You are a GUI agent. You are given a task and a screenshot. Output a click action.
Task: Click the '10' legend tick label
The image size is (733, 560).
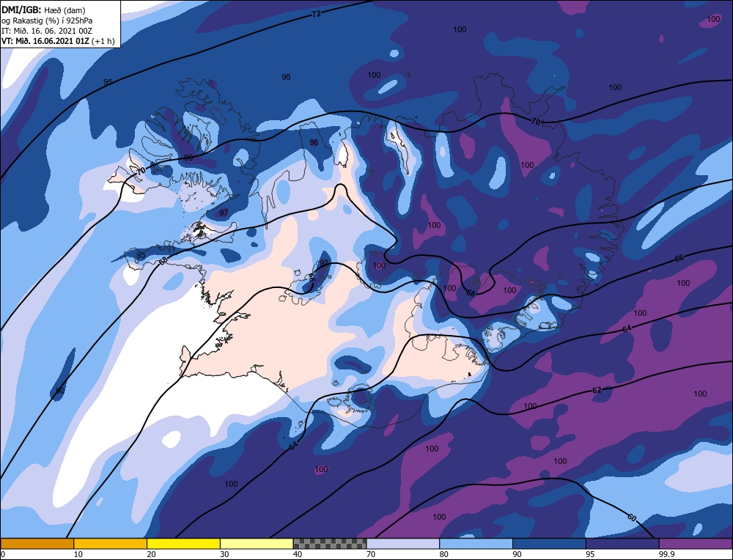click(78, 554)
